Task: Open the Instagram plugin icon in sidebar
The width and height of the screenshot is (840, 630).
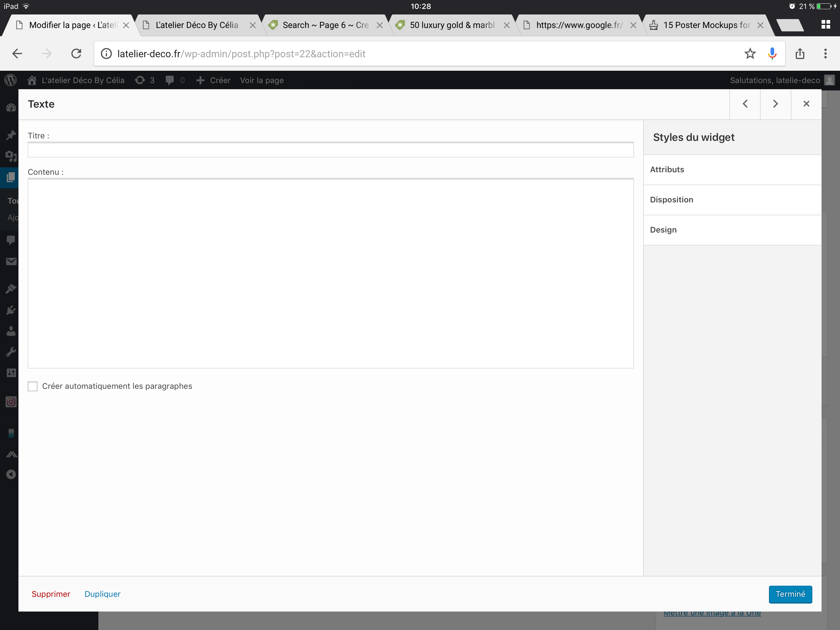Action: [x=11, y=402]
